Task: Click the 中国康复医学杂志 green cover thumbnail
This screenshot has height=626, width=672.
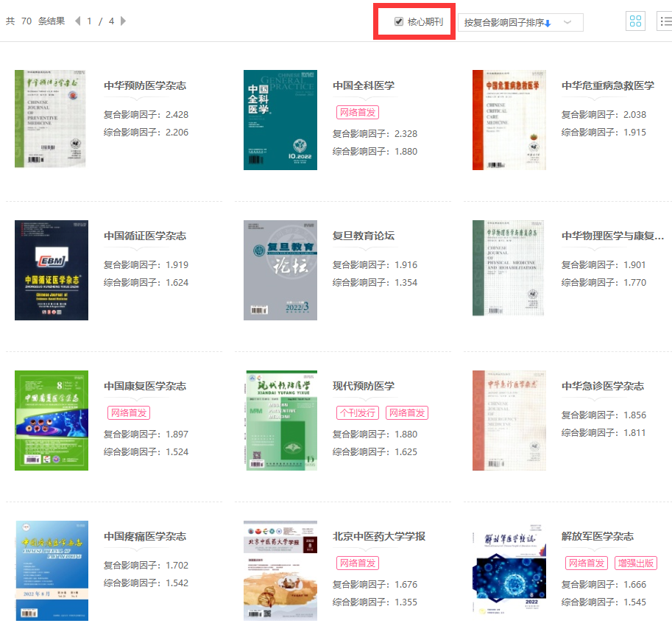Action: tap(52, 421)
